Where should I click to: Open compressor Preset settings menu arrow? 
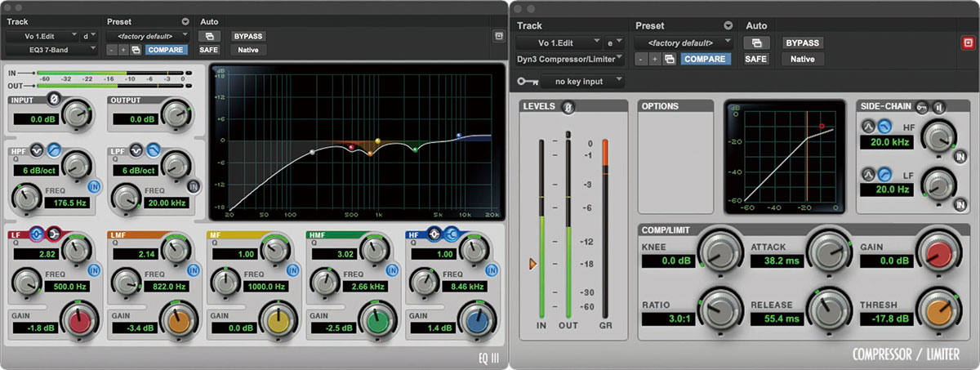point(728,25)
